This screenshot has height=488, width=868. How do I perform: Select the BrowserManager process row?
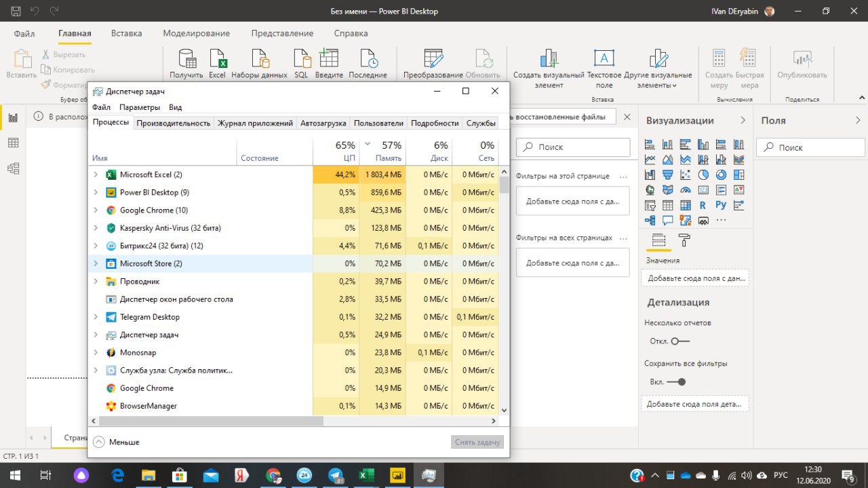coord(294,406)
